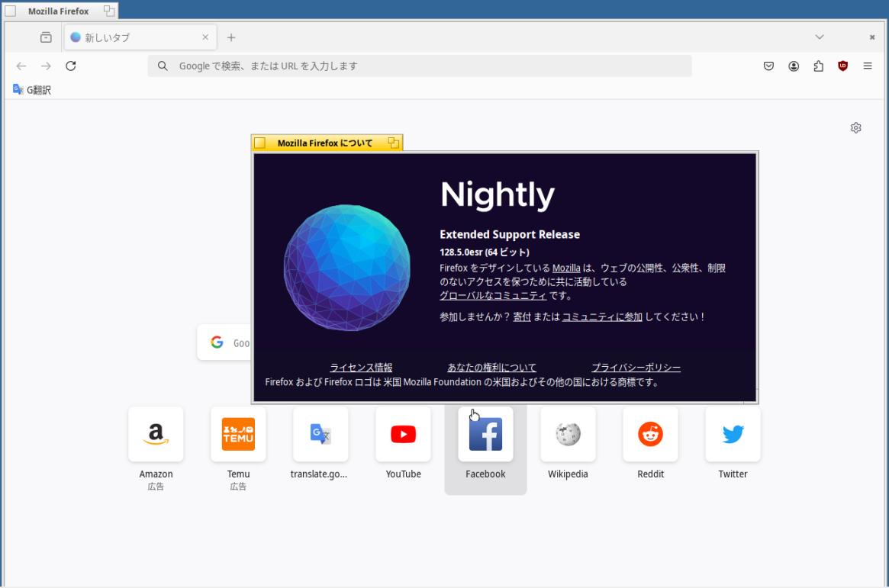The image size is (889, 588).
Task: Open the Twitter shortcut tile
Action: [733, 435]
